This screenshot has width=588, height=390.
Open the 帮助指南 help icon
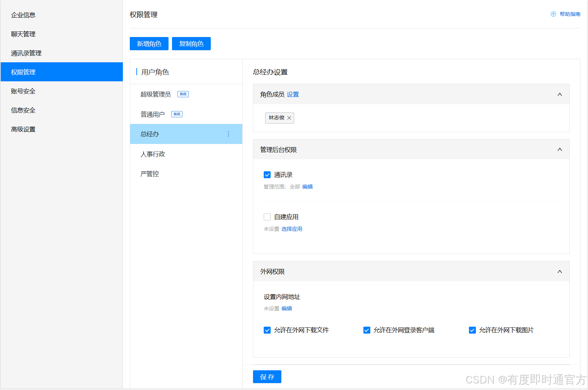pyautogui.click(x=553, y=14)
